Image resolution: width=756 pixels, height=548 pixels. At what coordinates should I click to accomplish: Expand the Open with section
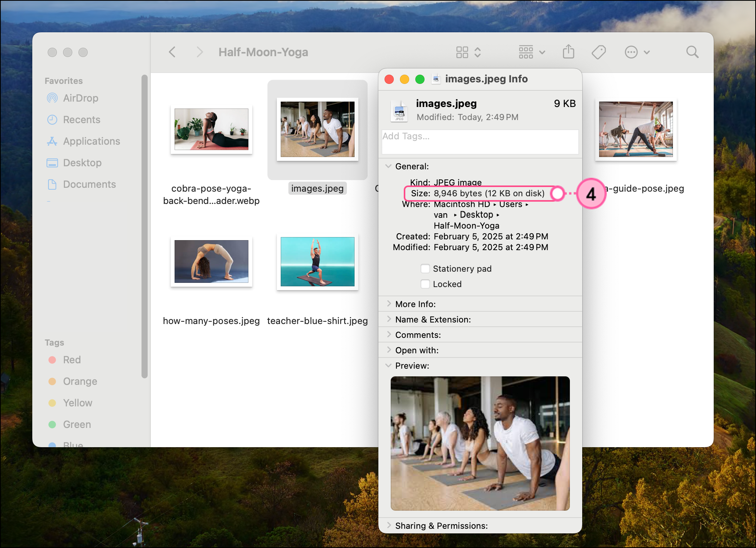[389, 350]
